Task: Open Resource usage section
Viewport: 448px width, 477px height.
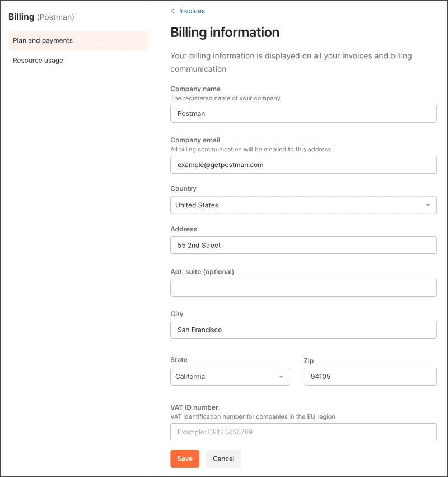Action: [78, 60]
